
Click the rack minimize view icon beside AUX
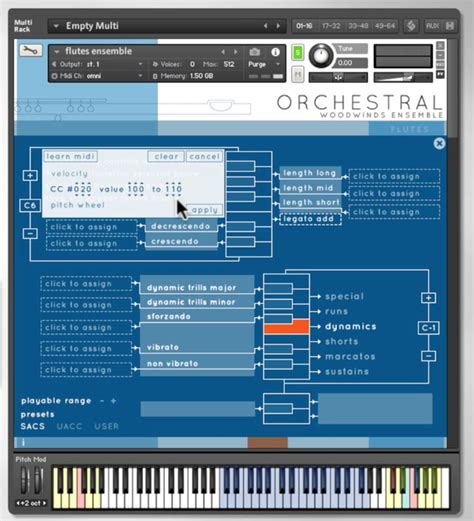coord(450,26)
